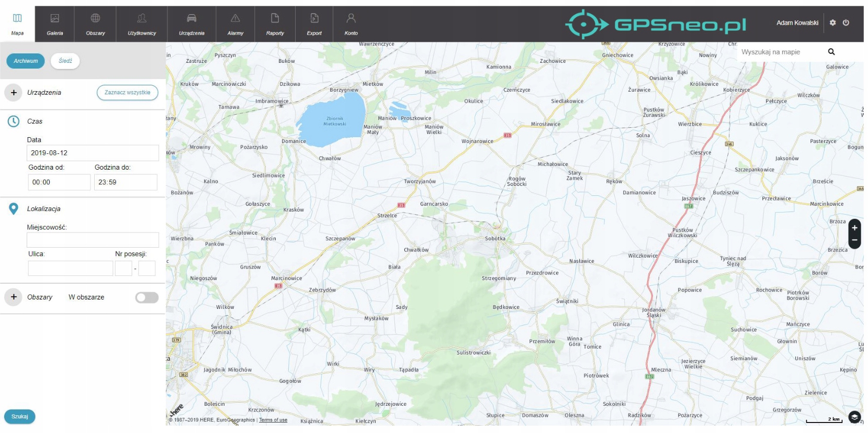Click the Konto person icon
The width and height of the screenshot is (868, 433).
tap(351, 18)
